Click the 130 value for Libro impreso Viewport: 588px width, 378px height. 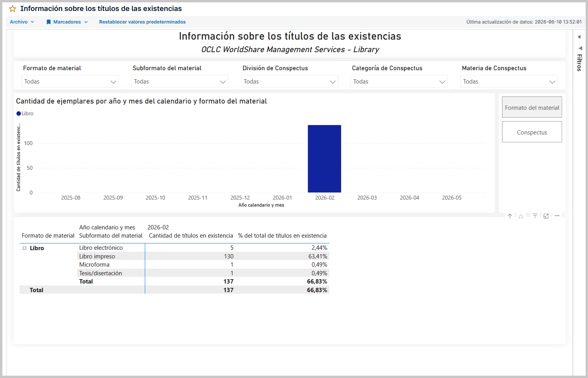tap(229, 256)
